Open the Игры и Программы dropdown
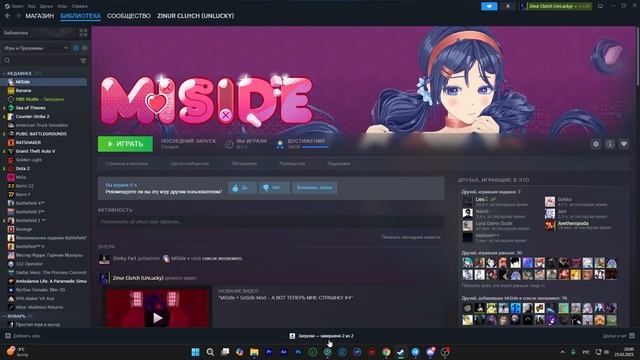This screenshot has width=640, height=360. 36,48
